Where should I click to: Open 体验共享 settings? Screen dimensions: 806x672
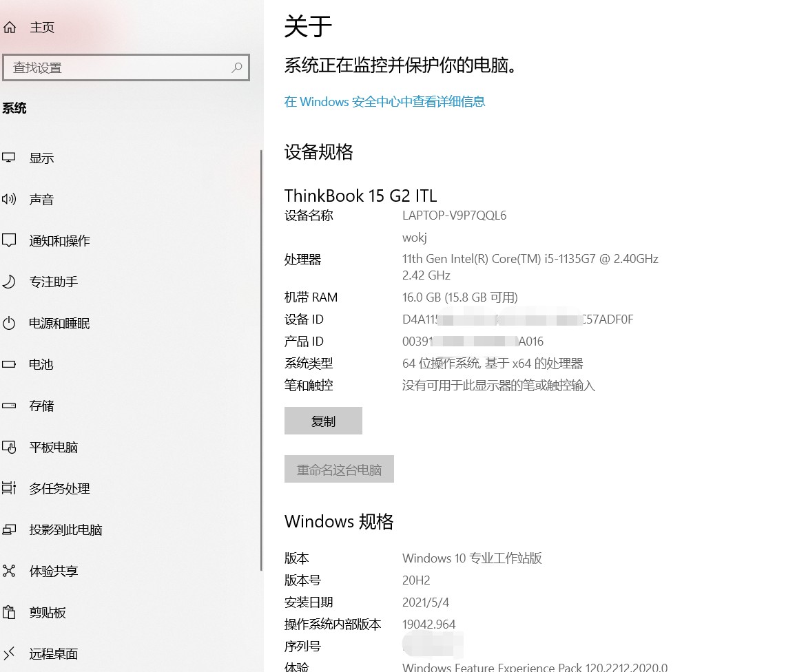click(x=54, y=571)
